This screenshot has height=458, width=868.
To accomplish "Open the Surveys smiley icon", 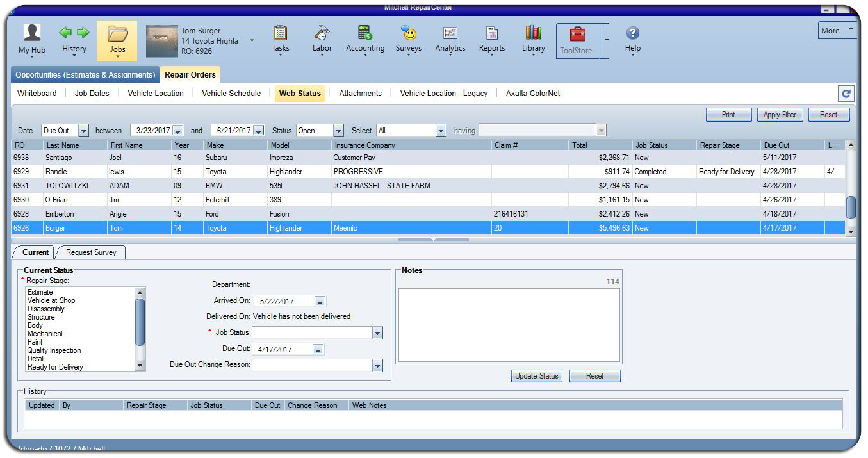I will pyautogui.click(x=409, y=33).
